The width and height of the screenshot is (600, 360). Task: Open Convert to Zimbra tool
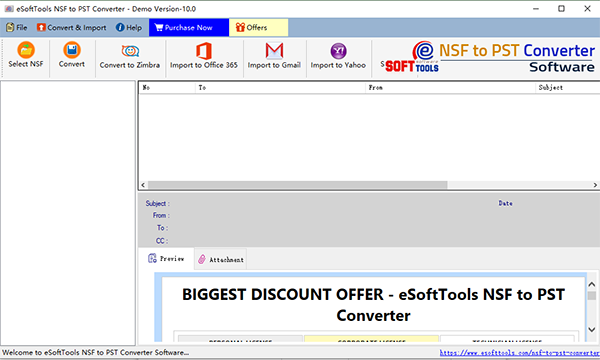tap(130, 56)
